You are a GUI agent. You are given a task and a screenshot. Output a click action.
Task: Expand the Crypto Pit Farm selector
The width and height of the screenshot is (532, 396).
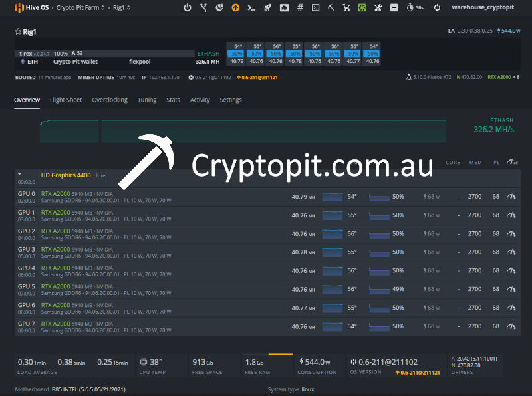[x=80, y=7]
